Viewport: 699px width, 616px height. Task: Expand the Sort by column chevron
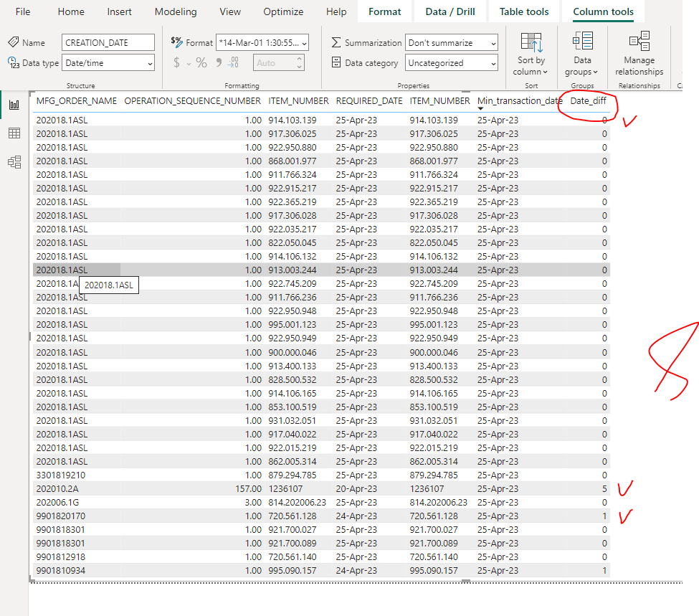(x=545, y=72)
